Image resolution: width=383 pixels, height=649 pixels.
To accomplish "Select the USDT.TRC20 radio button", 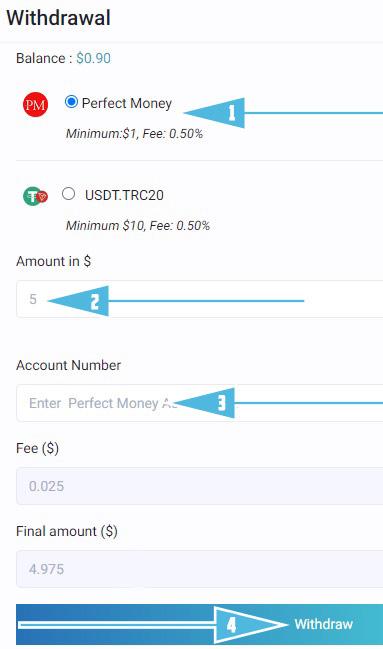I will [x=69, y=194].
